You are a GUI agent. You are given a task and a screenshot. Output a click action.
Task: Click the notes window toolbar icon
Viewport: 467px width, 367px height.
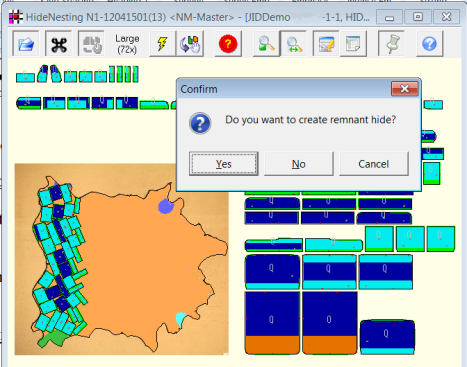click(x=353, y=44)
